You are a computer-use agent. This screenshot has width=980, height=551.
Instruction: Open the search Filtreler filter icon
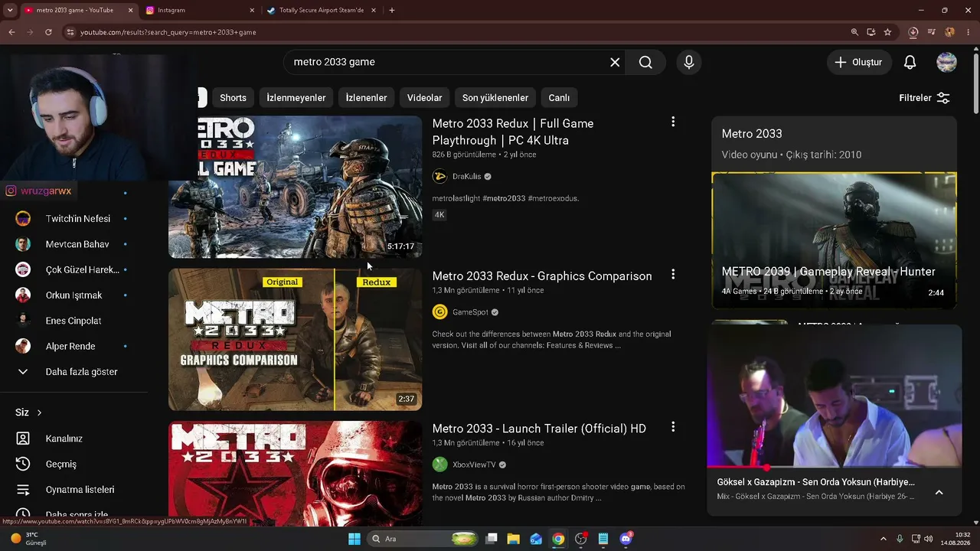pos(943,98)
